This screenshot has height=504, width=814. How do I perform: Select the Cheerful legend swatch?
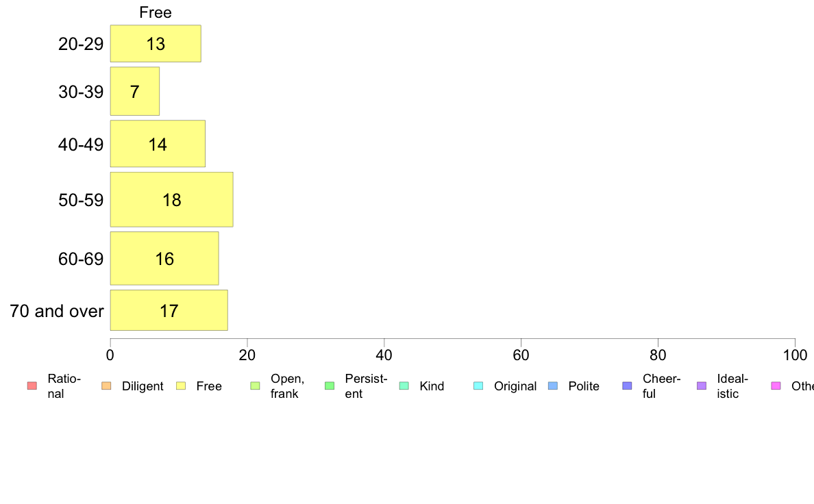click(x=627, y=386)
